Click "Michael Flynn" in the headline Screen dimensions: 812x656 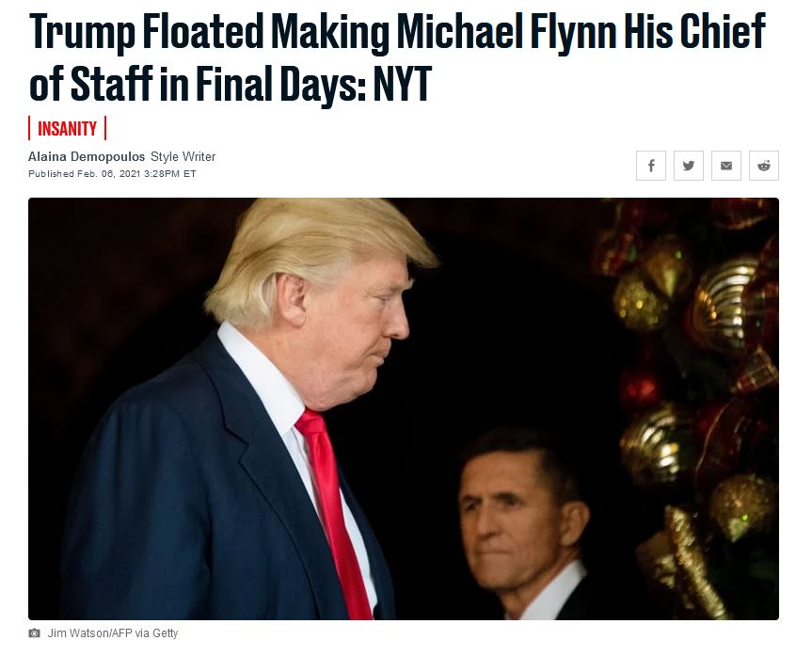(506, 32)
